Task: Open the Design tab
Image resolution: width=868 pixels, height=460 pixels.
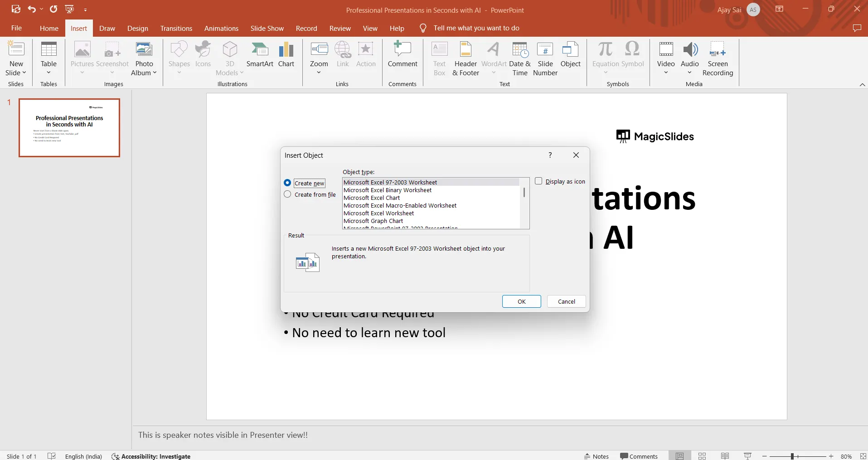Action: [138, 28]
